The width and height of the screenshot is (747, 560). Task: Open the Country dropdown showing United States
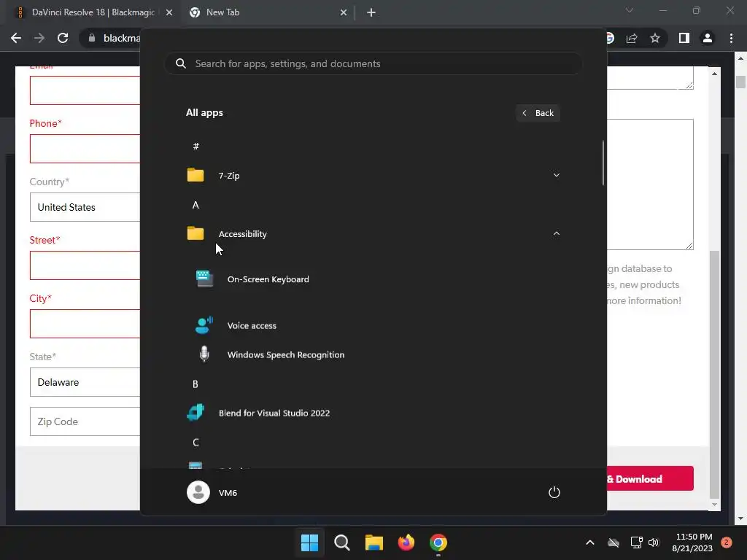[x=85, y=207]
